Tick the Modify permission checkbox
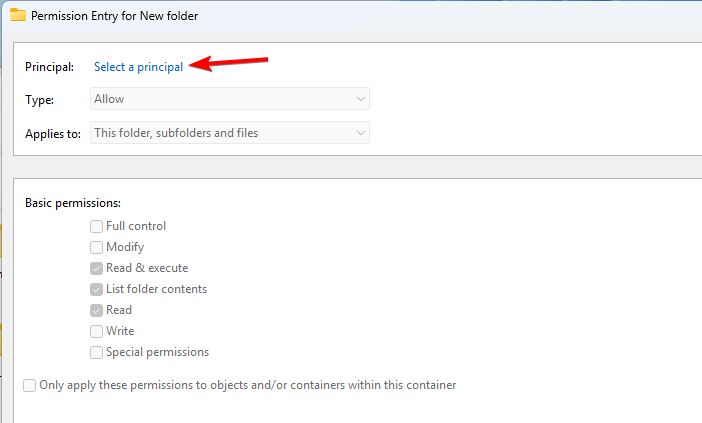Image resolution: width=702 pixels, height=423 pixels. pyautogui.click(x=96, y=247)
